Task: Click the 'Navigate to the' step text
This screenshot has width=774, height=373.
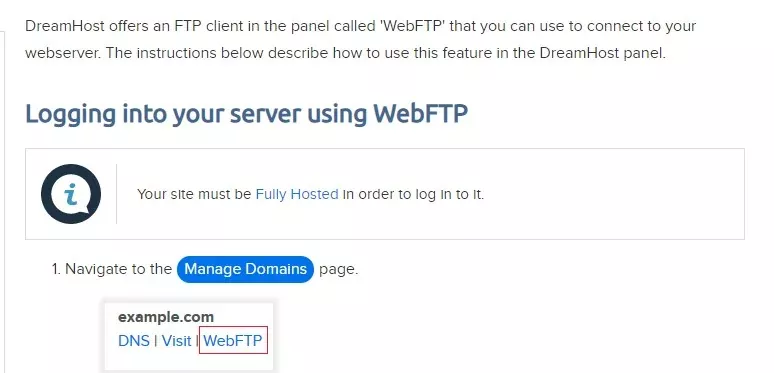Action: pyautogui.click(x=118, y=269)
